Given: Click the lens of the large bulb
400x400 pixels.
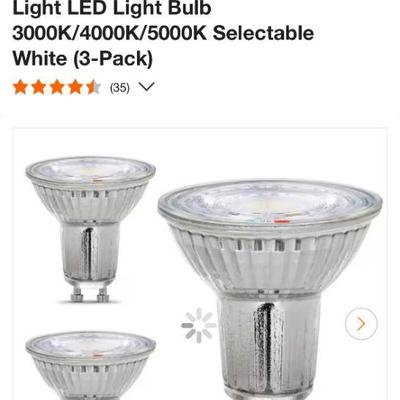Looking at the screenshot, I should coord(270,203).
